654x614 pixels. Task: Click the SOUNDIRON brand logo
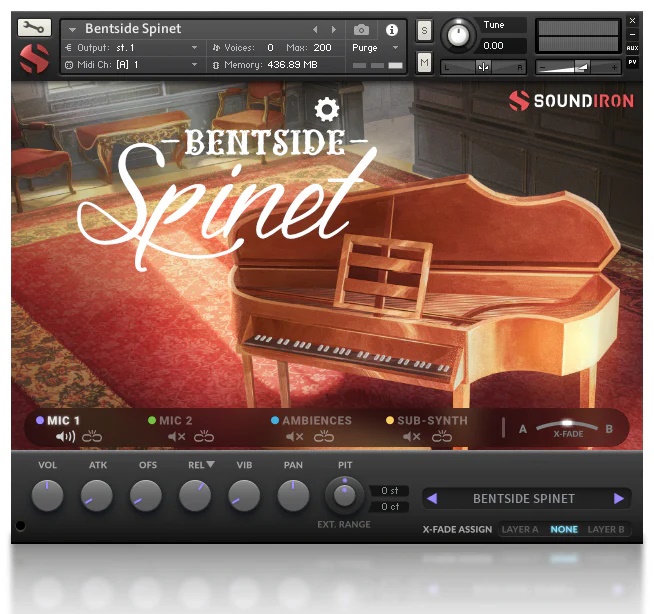pyautogui.click(x=571, y=101)
